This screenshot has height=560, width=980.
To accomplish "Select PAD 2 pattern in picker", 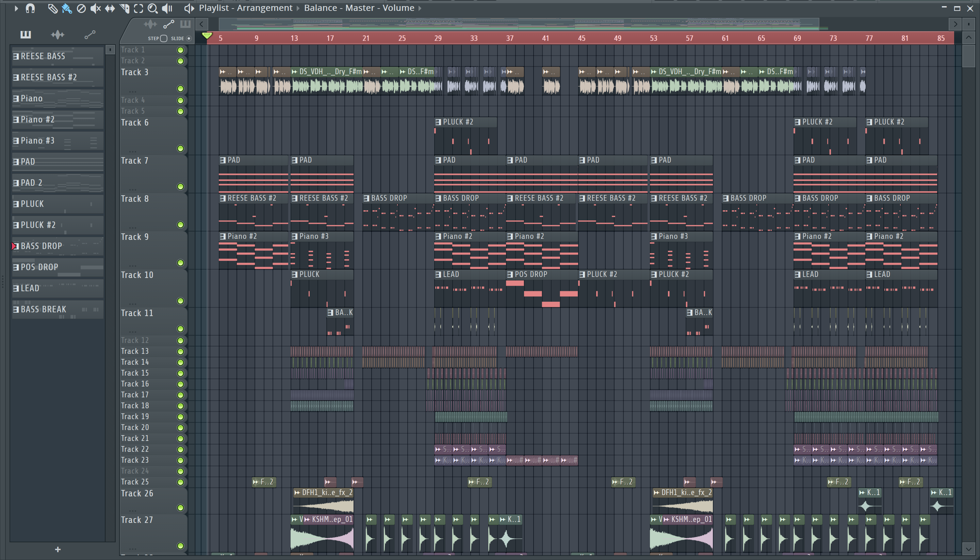I will tap(58, 183).
